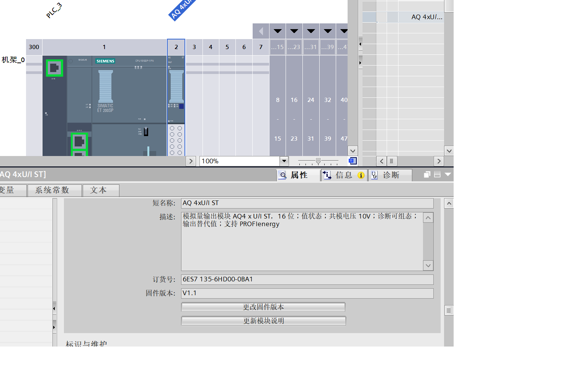Select the top PROFINET port on the CPU
588x368 pixels.
[x=54, y=68]
